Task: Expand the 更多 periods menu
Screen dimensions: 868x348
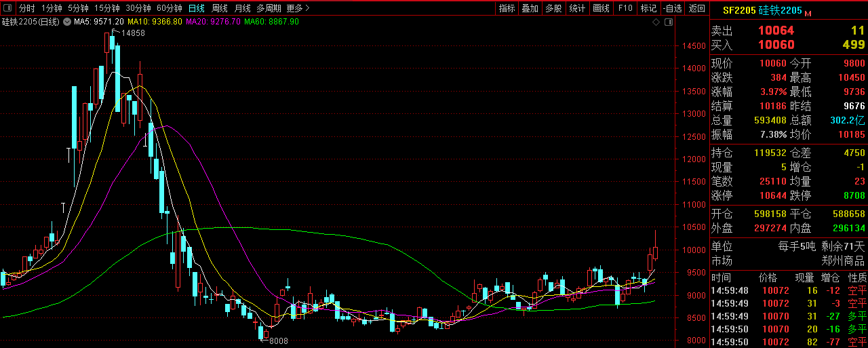Action: (298, 8)
